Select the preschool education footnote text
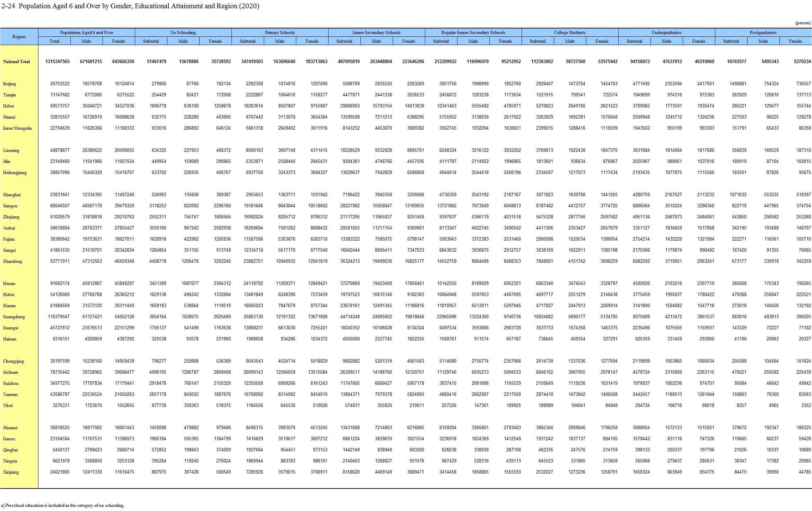 point(62,505)
